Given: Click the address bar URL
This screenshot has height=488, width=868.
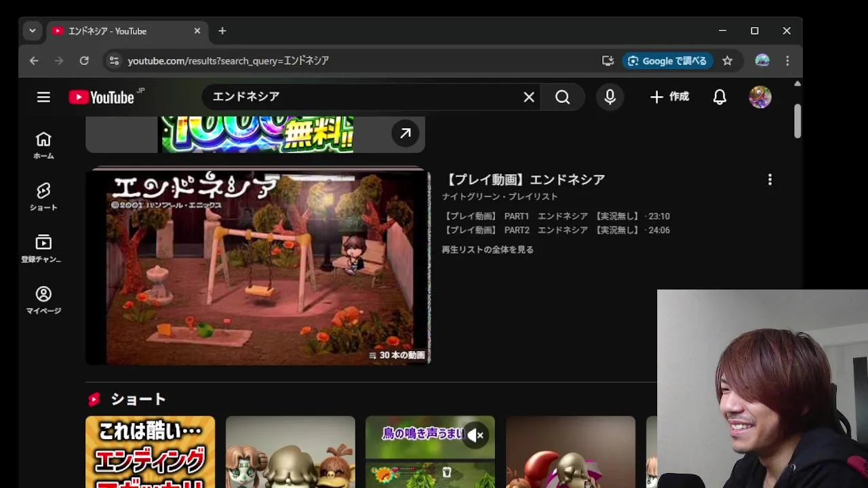Looking at the screenshot, I should coord(228,60).
